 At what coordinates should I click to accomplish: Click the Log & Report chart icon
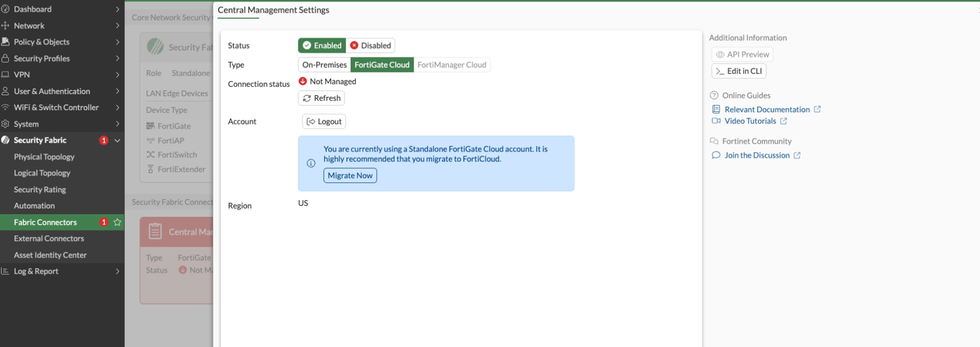[x=5, y=271]
